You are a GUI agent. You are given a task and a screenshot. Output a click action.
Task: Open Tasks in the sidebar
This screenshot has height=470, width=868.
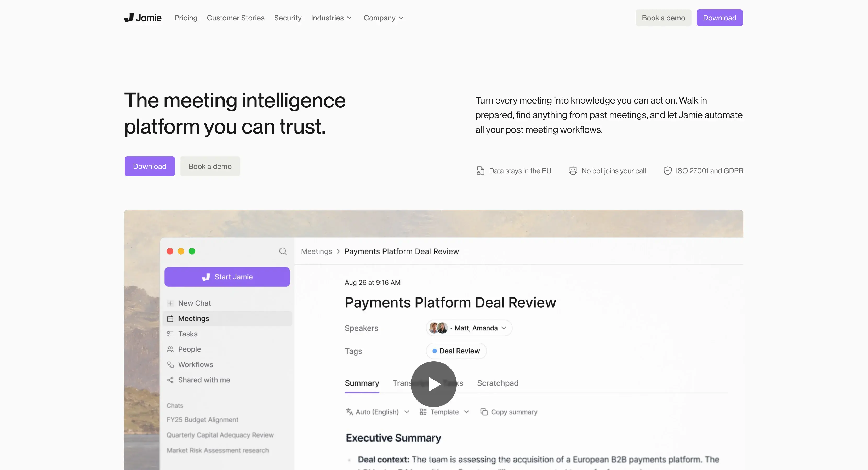tap(188, 334)
